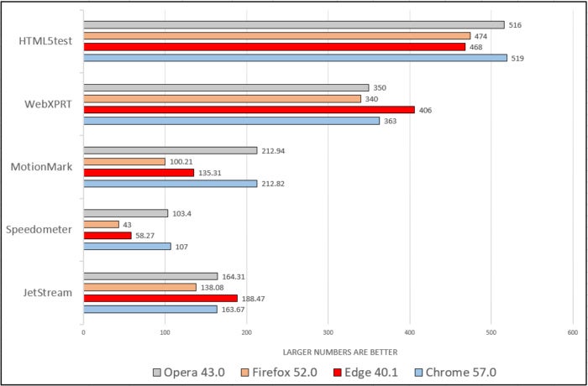This screenshot has width=588, height=386.
Task: Click the Opera 43.0 legend swatch
Action: 157,373
